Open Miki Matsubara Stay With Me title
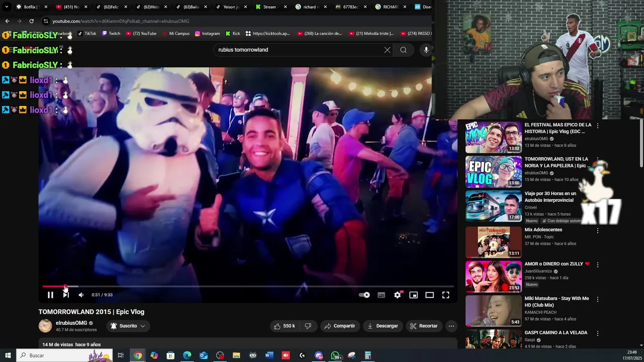 [x=557, y=301]
